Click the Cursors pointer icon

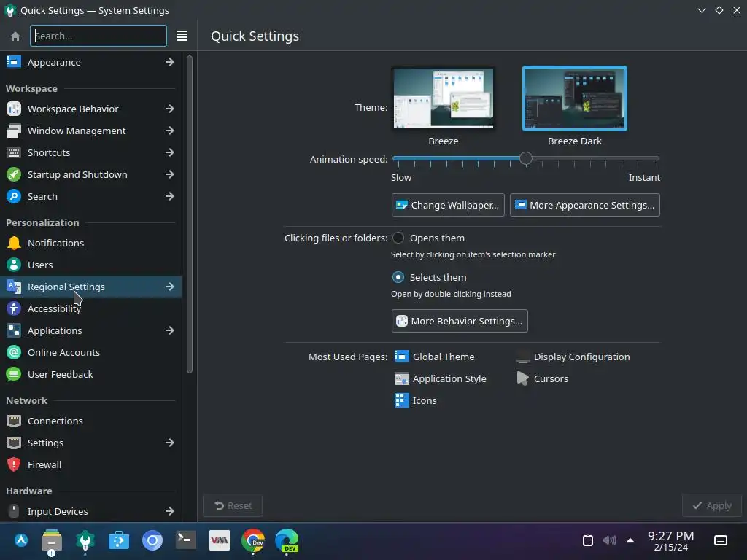tap(522, 378)
